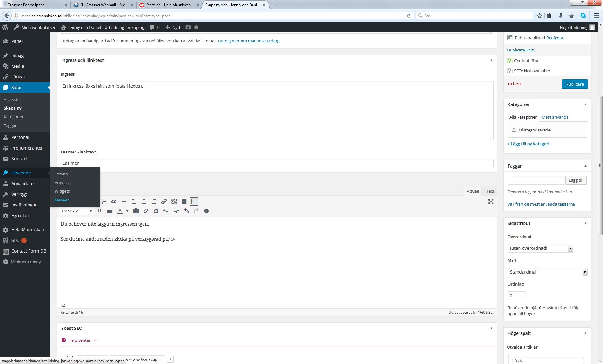Click the undo icon in editor toolbar

coord(186,211)
